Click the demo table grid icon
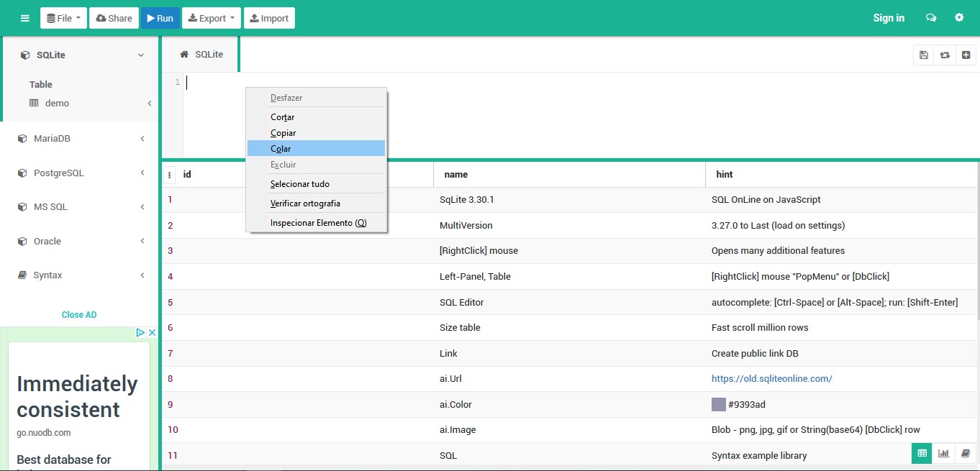 pyautogui.click(x=34, y=104)
